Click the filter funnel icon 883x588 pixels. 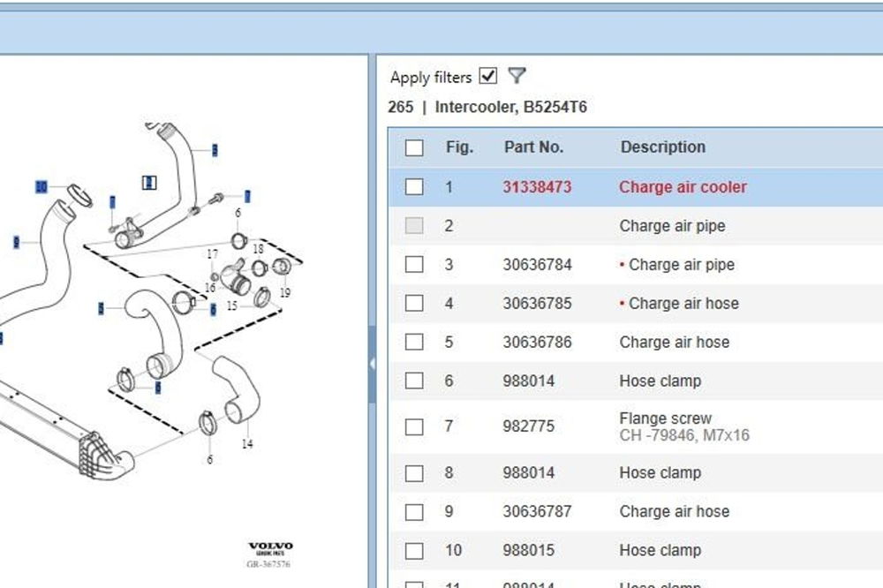(x=517, y=76)
